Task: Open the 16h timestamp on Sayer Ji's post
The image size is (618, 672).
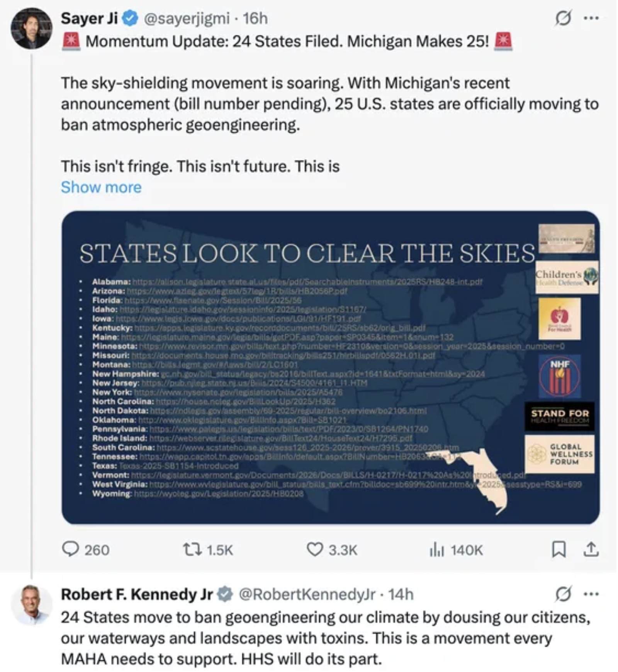Action: tap(255, 18)
